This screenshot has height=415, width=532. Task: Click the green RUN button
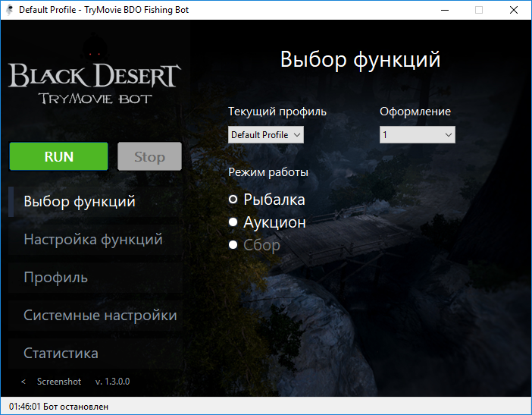[x=58, y=156]
